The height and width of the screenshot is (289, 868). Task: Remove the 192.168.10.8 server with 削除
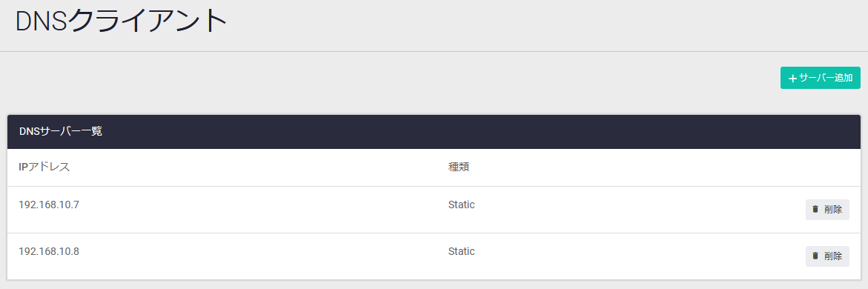tap(827, 256)
